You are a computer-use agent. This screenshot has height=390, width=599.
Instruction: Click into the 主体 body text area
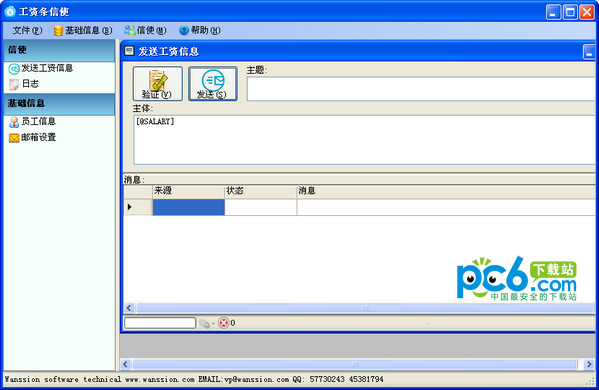(364, 140)
